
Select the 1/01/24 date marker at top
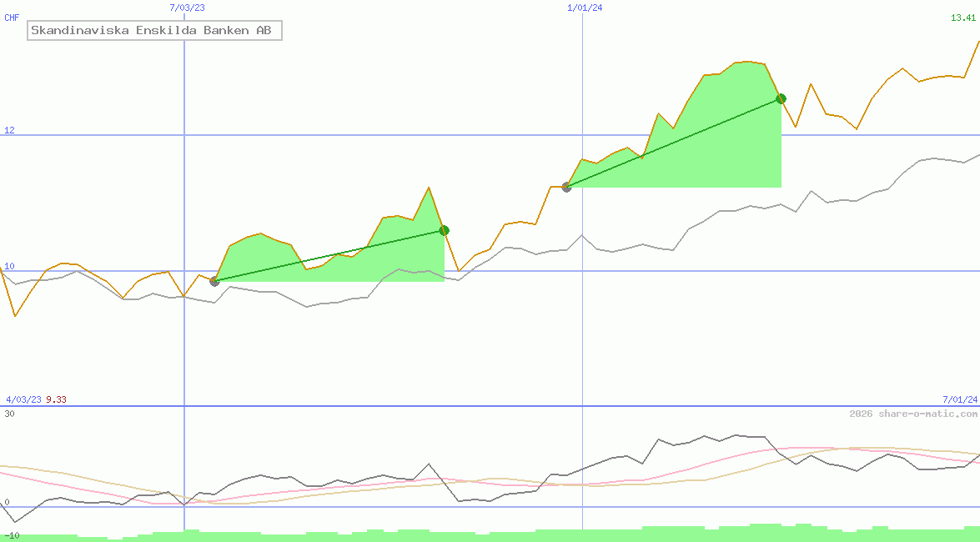coord(584,8)
